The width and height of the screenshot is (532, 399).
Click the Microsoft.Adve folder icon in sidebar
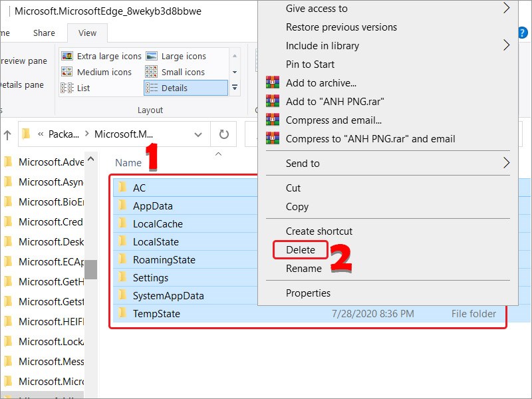[8, 162]
